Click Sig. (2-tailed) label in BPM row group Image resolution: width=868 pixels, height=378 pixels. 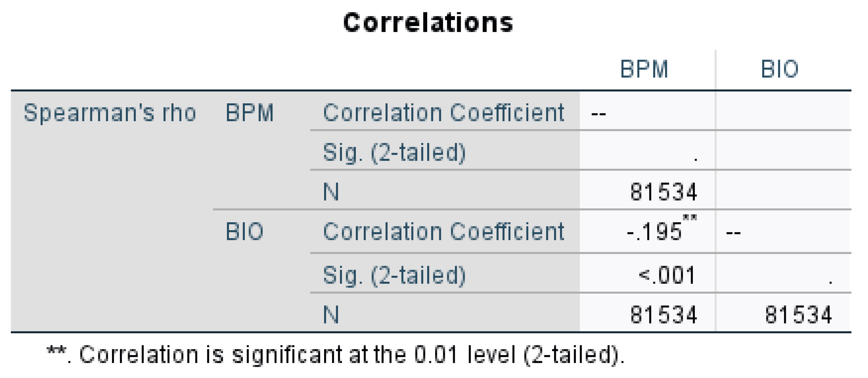click(x=394, y=152)
